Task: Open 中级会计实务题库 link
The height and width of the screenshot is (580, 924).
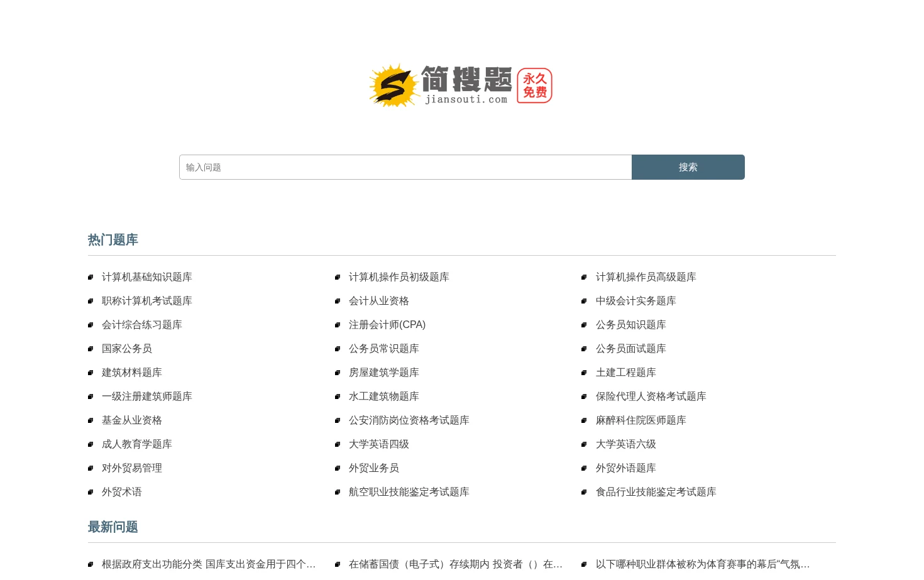Action: click(636, 301)
